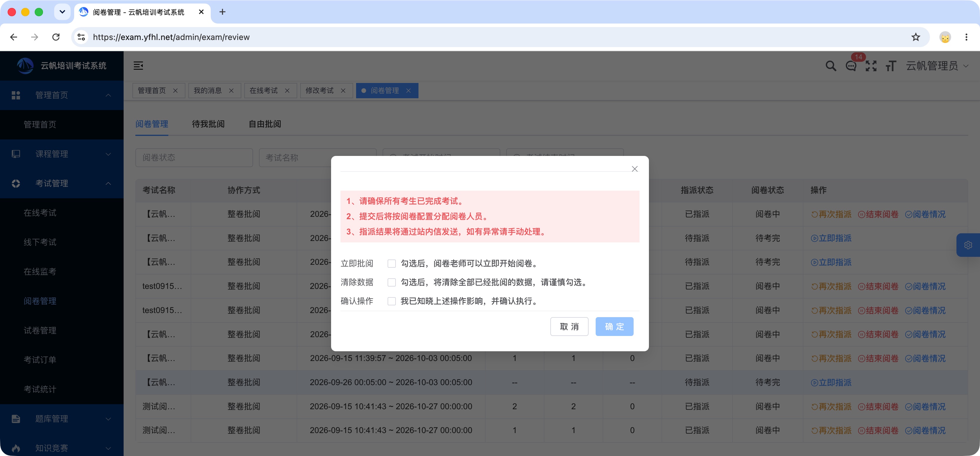Image resolution: width=980 pixels, height=456 pixels.
Task: Close the 我的消息 tag
Action: coord(231,91)
